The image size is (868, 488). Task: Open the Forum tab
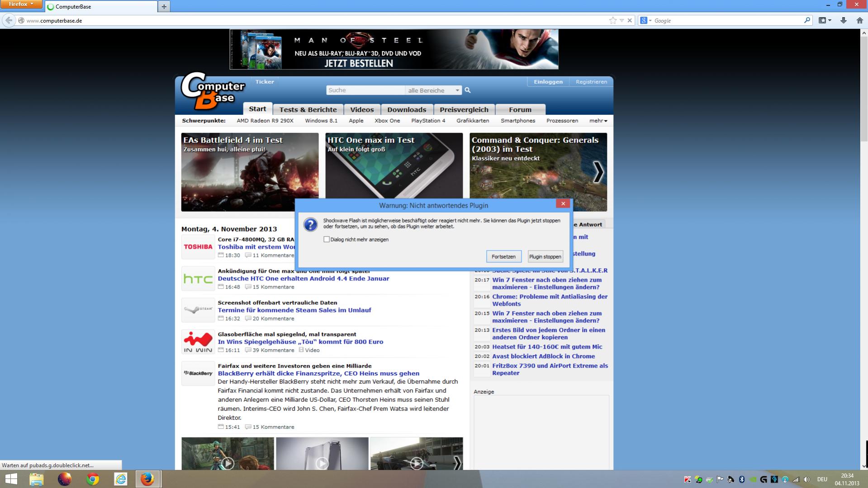pyautogui.click(x=520, y=109)
